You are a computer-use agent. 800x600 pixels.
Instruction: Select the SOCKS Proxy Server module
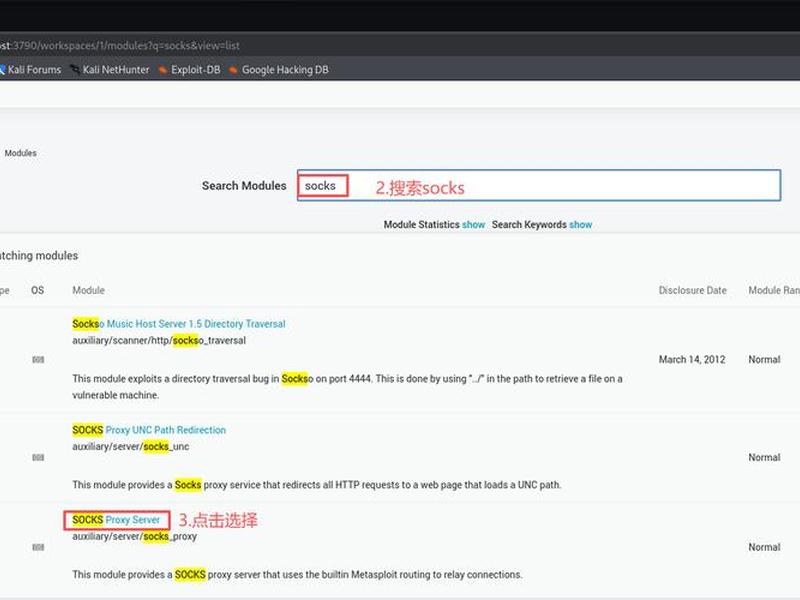pos(116,520)
